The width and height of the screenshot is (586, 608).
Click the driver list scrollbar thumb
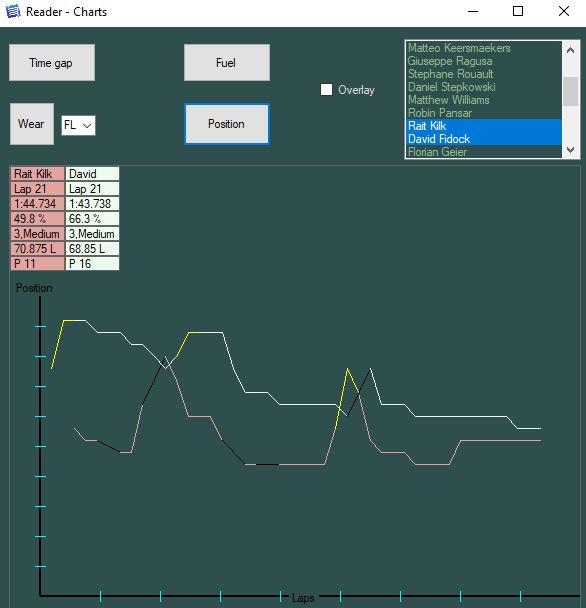click(x=570, y=91)
